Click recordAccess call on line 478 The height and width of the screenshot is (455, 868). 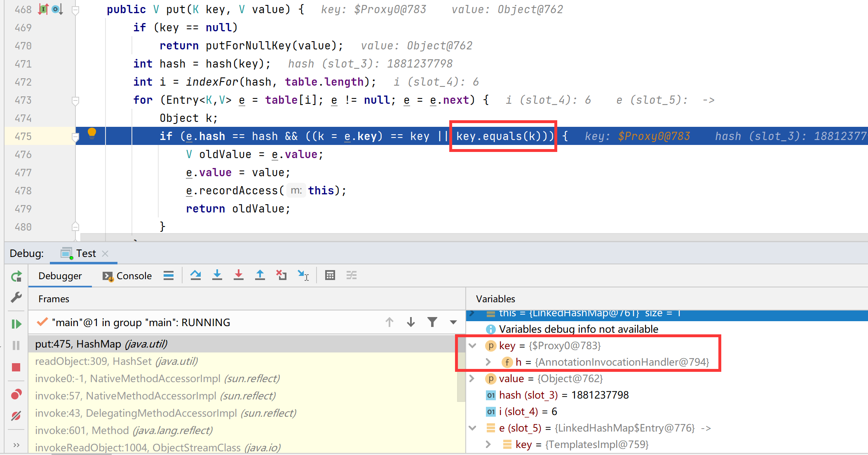(x=239, y=191)
